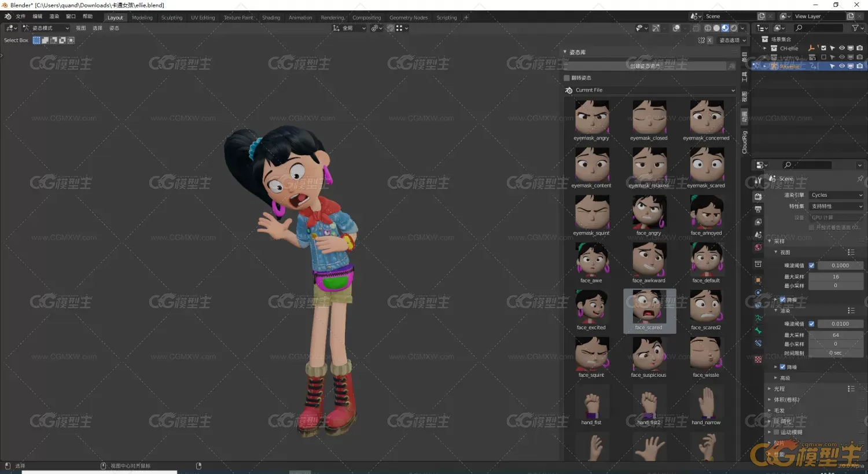
Task: Pin the Scene properties with pin icon
Action: pyautogui.click(x=860, y=178)
